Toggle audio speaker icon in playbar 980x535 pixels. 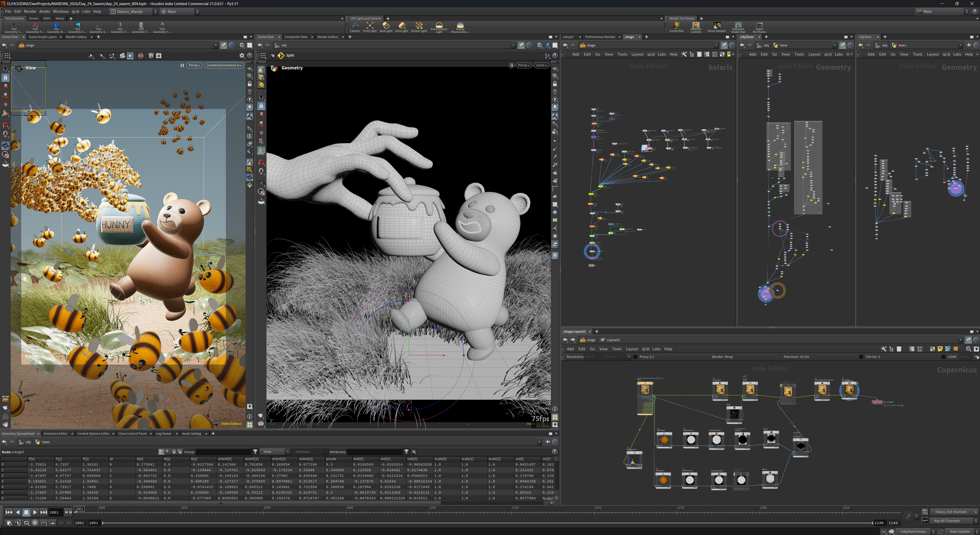[18, 523]
